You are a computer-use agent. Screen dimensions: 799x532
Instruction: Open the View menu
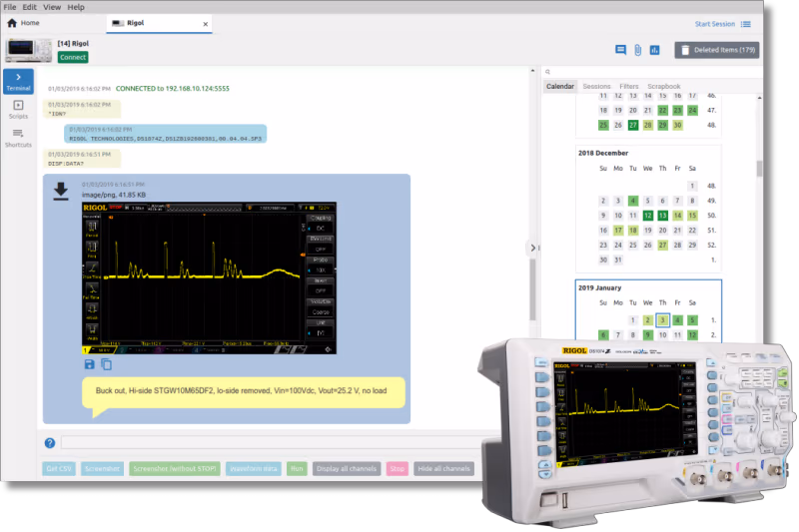pyautogui.click(x=52, y=7)
